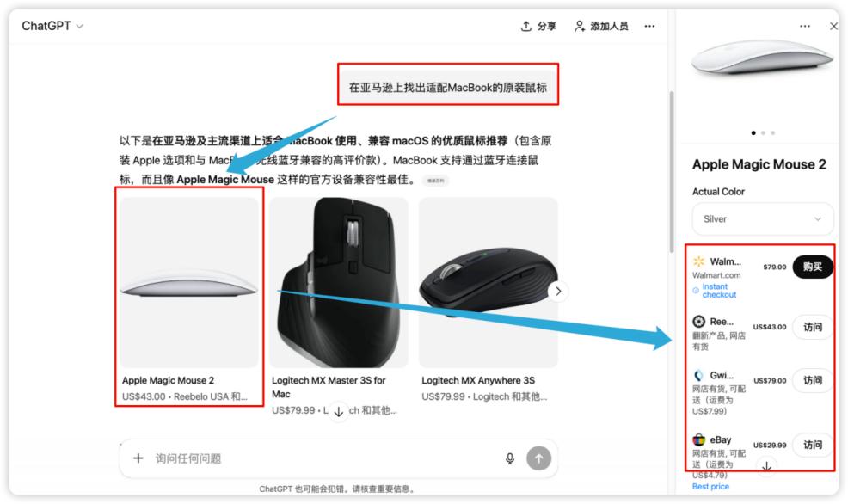Image resolution: width=848 pixels, height=504 pixels.
Task: Click the plus attachment icon in the input
Action: pos(138,458)
